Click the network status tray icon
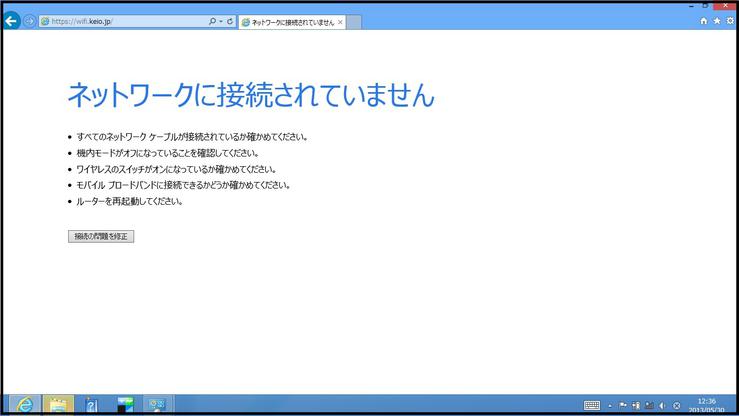Image resolution: width=739 pixels, height=416 pixels. [649, 405]
